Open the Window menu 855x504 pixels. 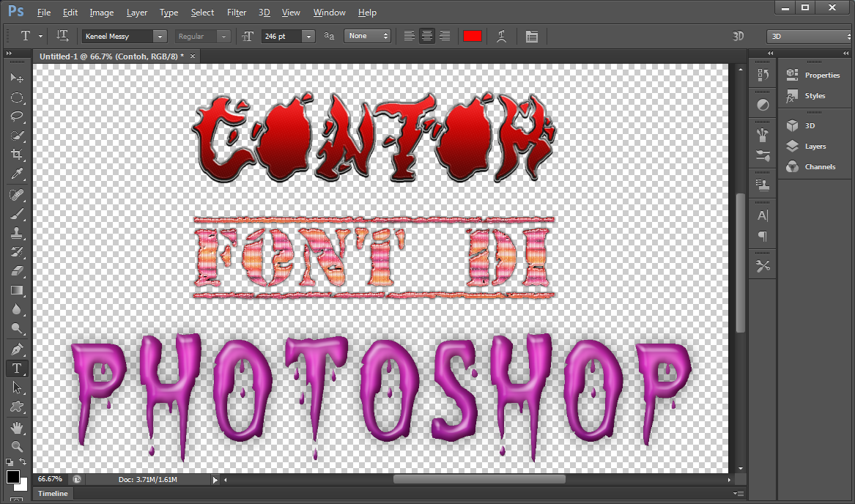tap(329, 12)
